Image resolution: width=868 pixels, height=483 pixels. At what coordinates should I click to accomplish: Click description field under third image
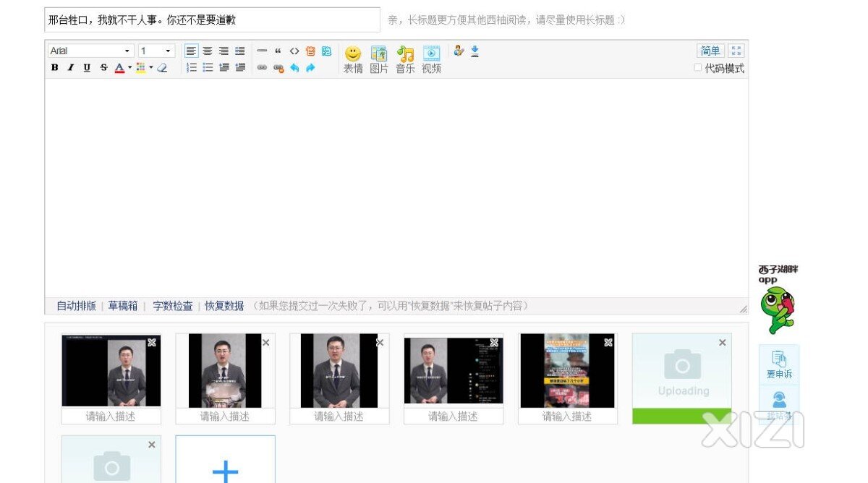pos(339,416)
